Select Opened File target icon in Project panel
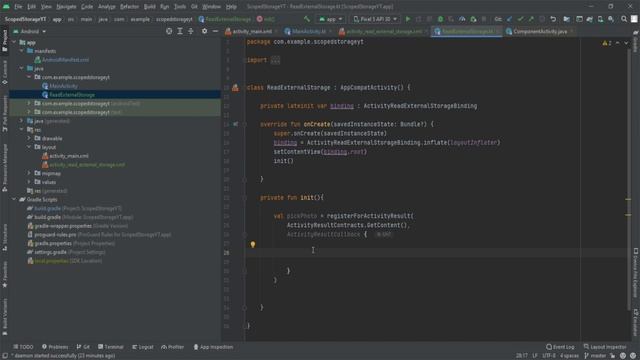Viewport: 640px width, 360px height. click(169, 31)
